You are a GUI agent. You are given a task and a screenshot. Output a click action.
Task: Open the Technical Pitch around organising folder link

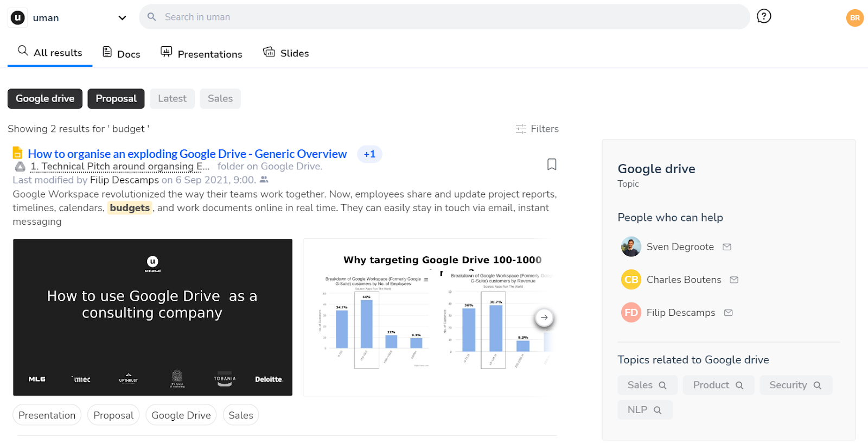(120, 166)
